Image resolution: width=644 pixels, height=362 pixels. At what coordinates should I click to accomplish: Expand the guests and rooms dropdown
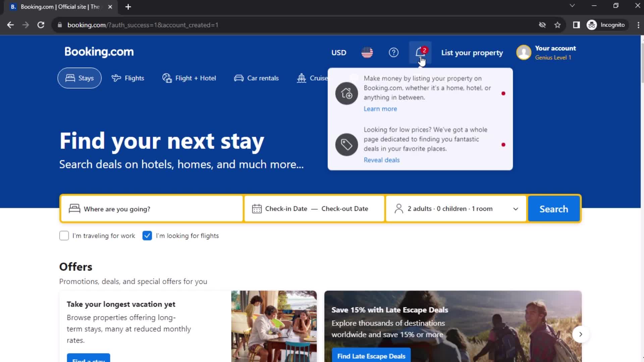516,209
